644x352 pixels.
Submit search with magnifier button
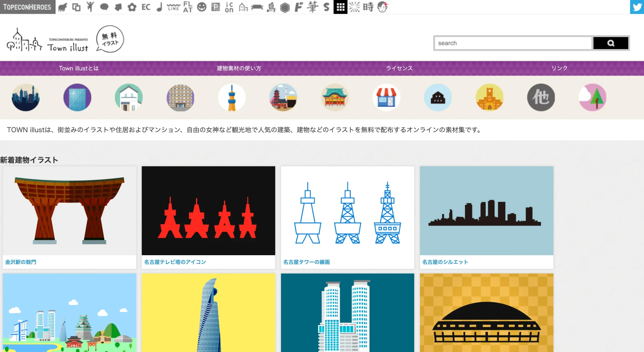611,43
